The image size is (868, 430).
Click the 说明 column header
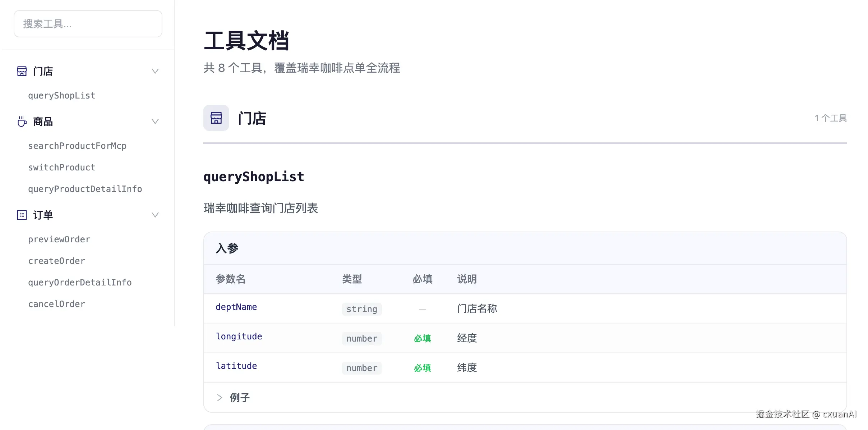tap(467, 279)
